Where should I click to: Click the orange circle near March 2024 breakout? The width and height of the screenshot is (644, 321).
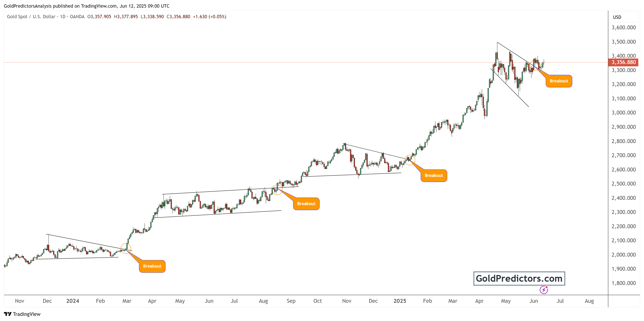[126, 249]
